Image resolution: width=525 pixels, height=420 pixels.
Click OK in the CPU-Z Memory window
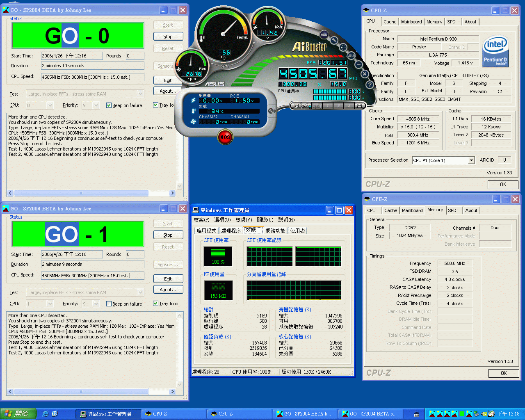click(504, 373)
